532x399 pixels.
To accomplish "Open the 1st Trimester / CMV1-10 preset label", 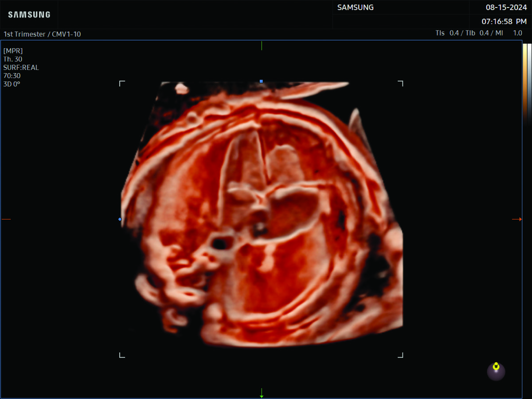I will [x=42, y=34].
